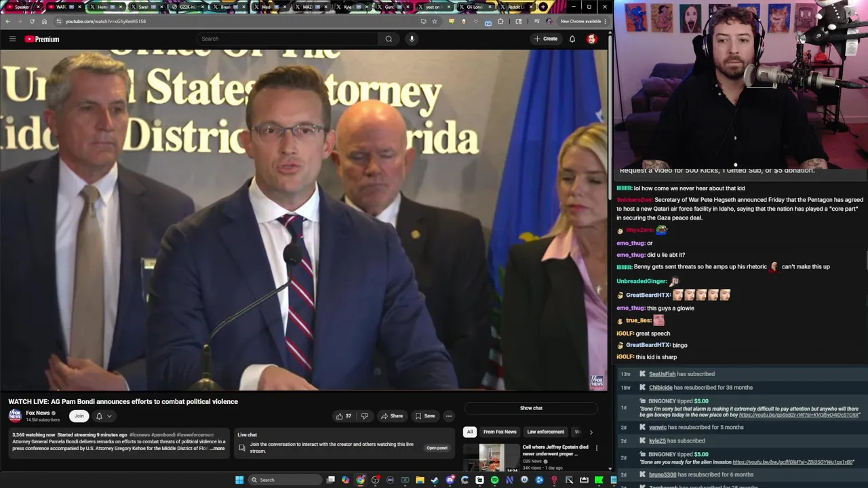Share the video
Screen dimensions: 868x488
(x=392, y=416)
